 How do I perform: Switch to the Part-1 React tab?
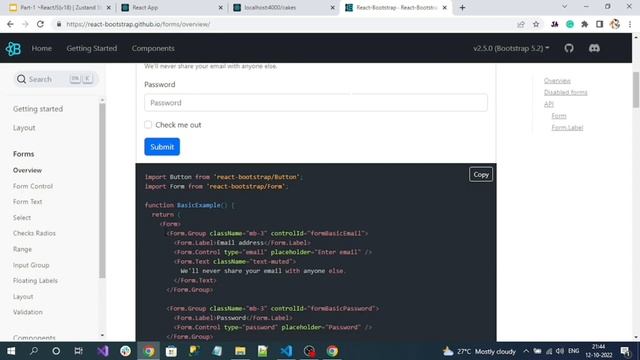pos(60,7)
